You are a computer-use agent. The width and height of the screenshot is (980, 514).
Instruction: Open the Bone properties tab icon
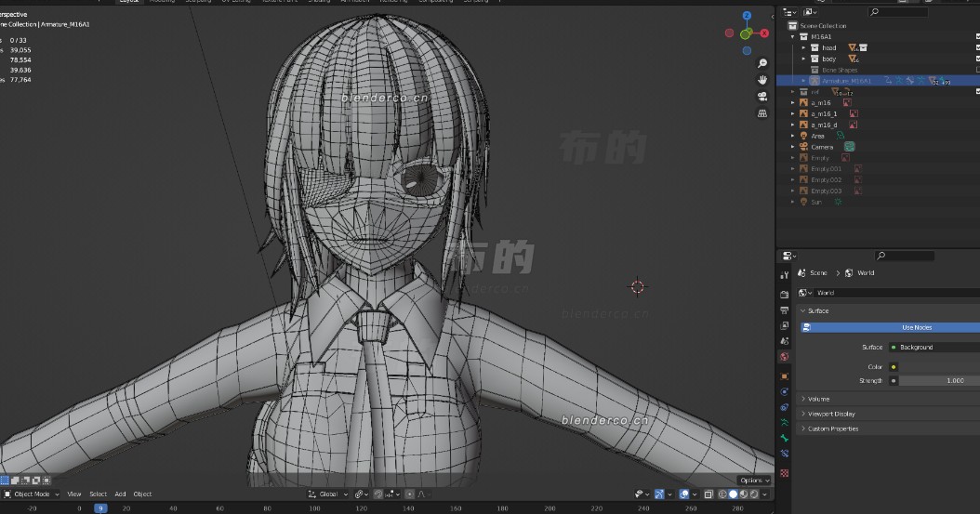tap(785, 439)
